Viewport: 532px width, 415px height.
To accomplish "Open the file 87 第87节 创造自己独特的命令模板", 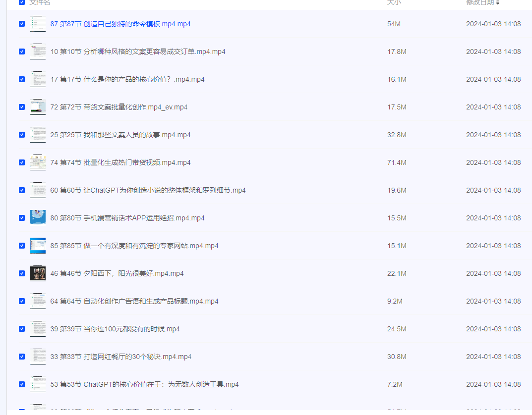I will point(121,23).
